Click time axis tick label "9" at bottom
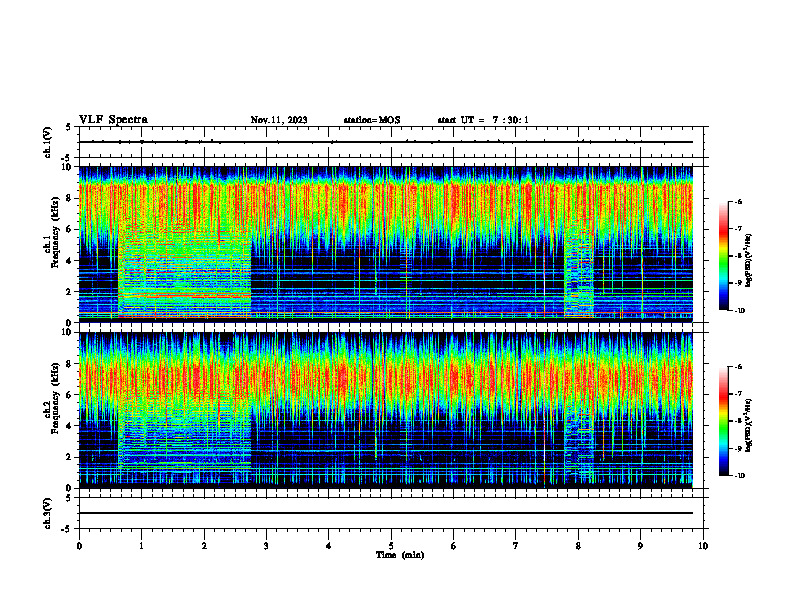 (x=640, y=546)
